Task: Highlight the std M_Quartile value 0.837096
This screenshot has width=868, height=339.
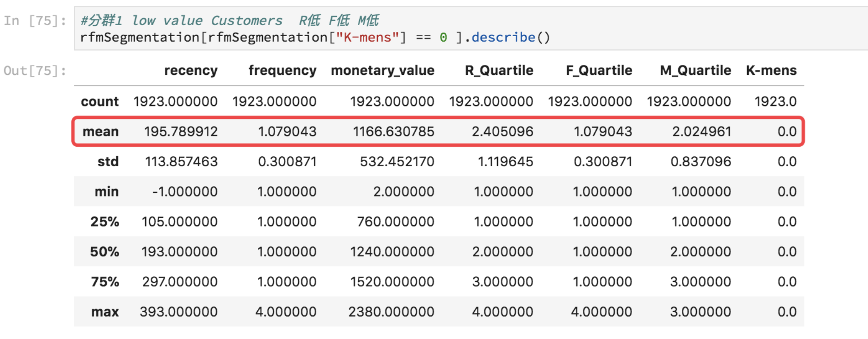Action: [701, 162]
